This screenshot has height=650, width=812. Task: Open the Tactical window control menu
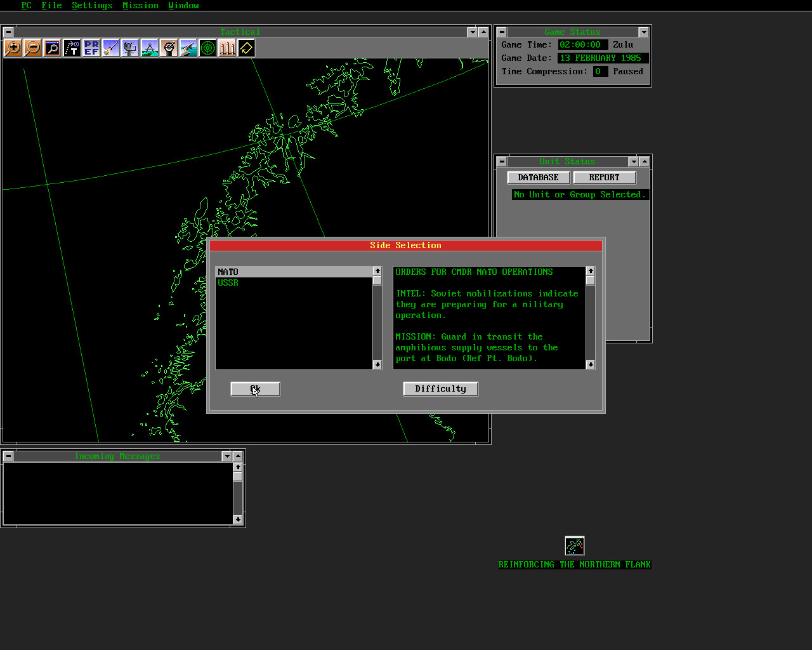coord(8,32)
